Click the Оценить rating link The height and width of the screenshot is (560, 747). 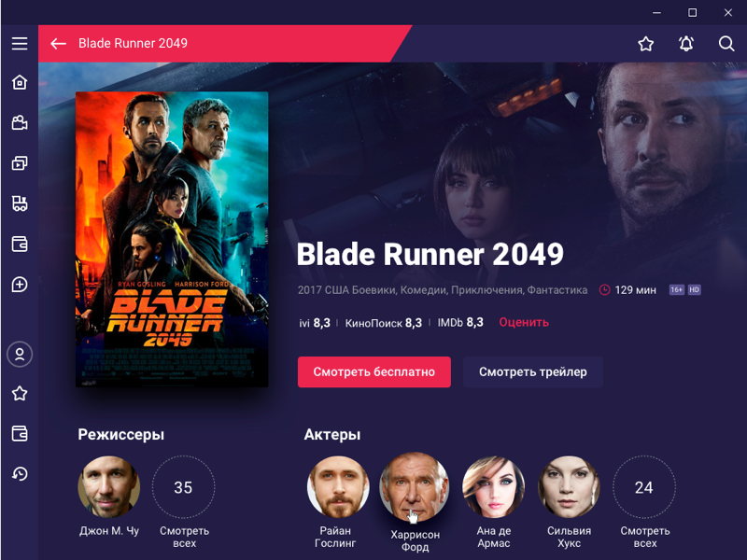[524, 322]
